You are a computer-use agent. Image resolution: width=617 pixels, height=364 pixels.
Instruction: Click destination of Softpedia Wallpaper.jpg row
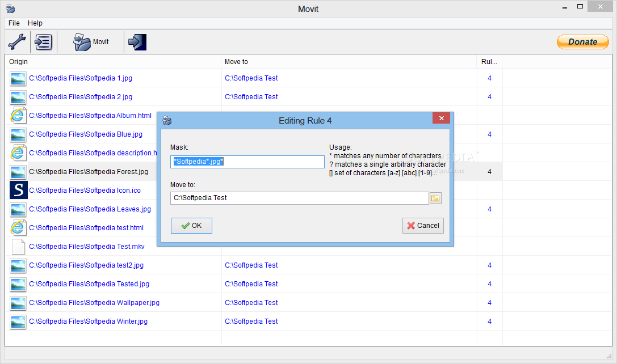pyautogui.click(x=251, y=303)
